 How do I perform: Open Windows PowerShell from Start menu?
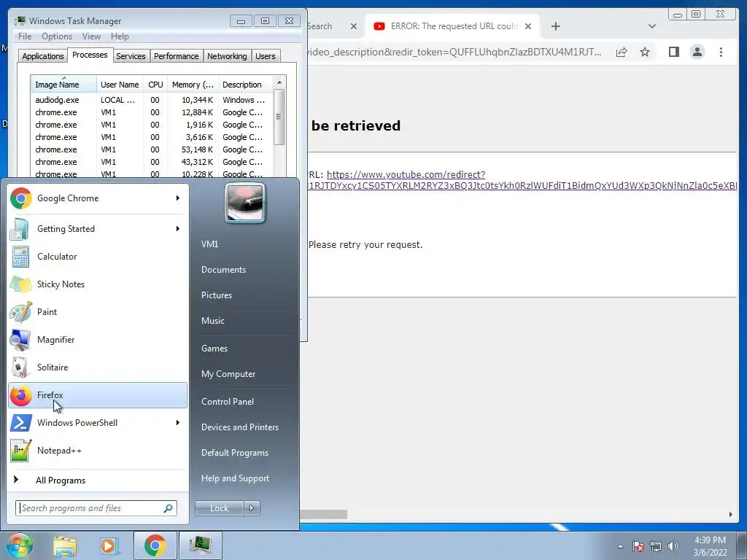98,422
